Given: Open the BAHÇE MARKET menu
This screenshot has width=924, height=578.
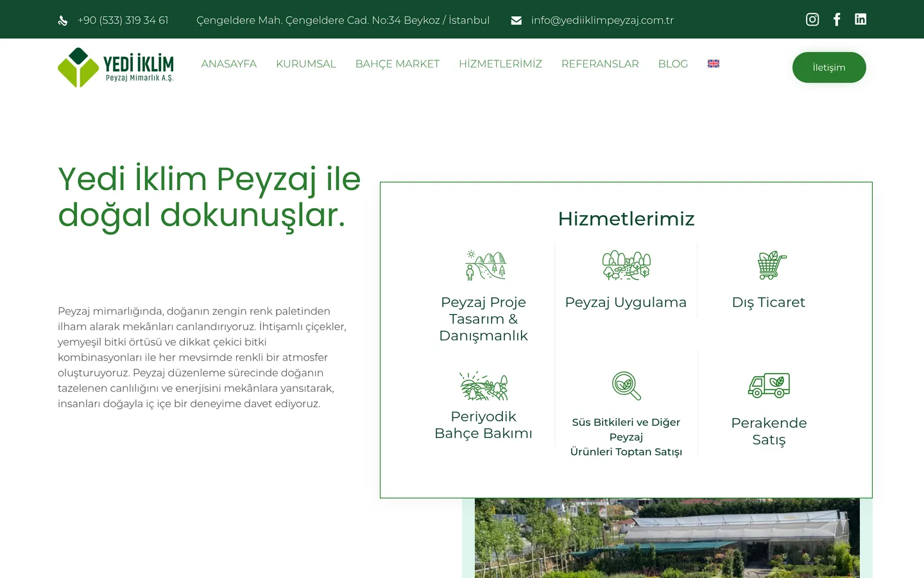Looking at the screenshot, I should (397, 64).
